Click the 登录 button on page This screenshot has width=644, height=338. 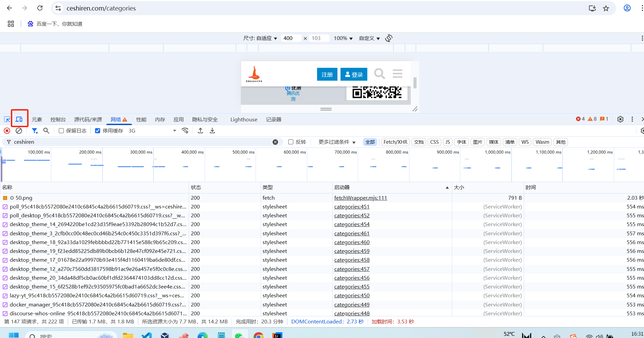pos(354,74)
